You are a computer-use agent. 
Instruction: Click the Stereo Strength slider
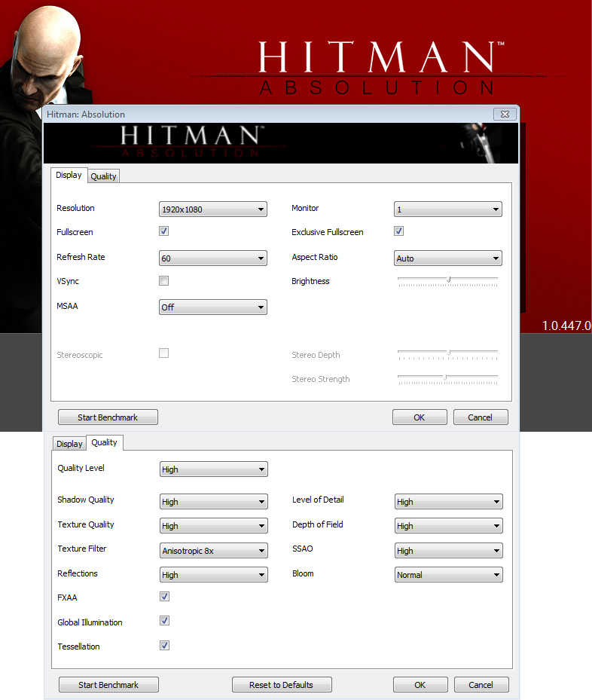(x=448, y=380)
